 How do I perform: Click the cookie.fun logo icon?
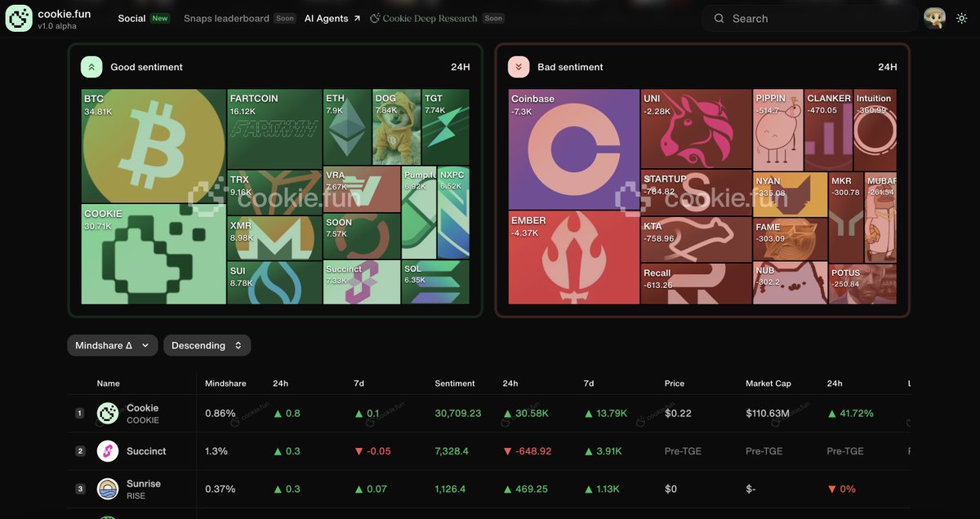pos(19,18)
